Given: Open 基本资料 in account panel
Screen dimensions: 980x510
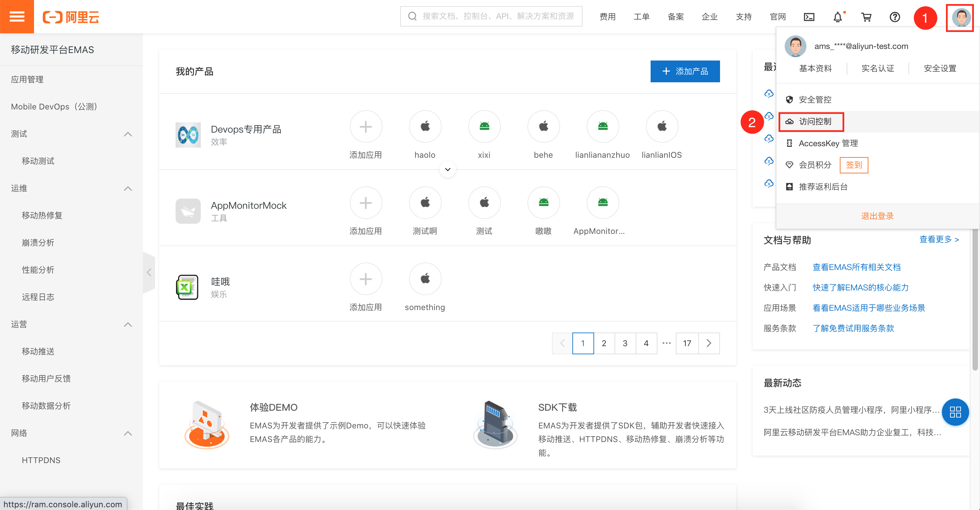Looking at the screenshot, I should click(x=815, y=68).
